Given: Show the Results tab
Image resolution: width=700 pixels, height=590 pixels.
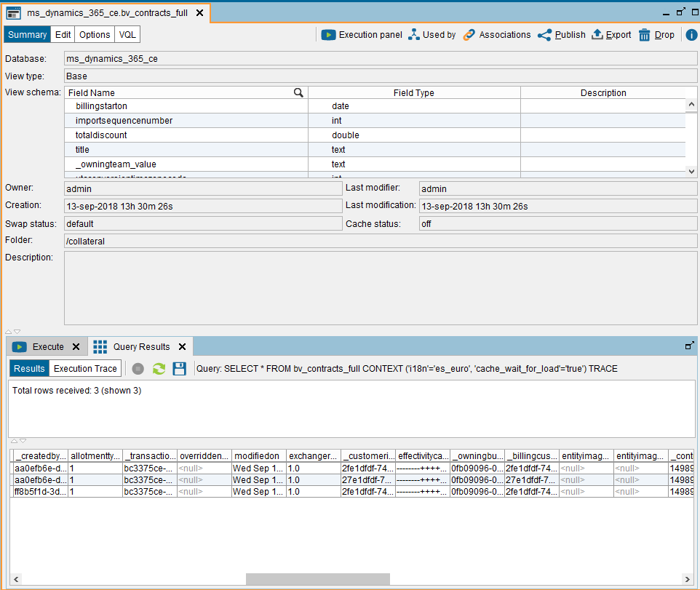Looking at the screenshot, I should click(29, 369).
